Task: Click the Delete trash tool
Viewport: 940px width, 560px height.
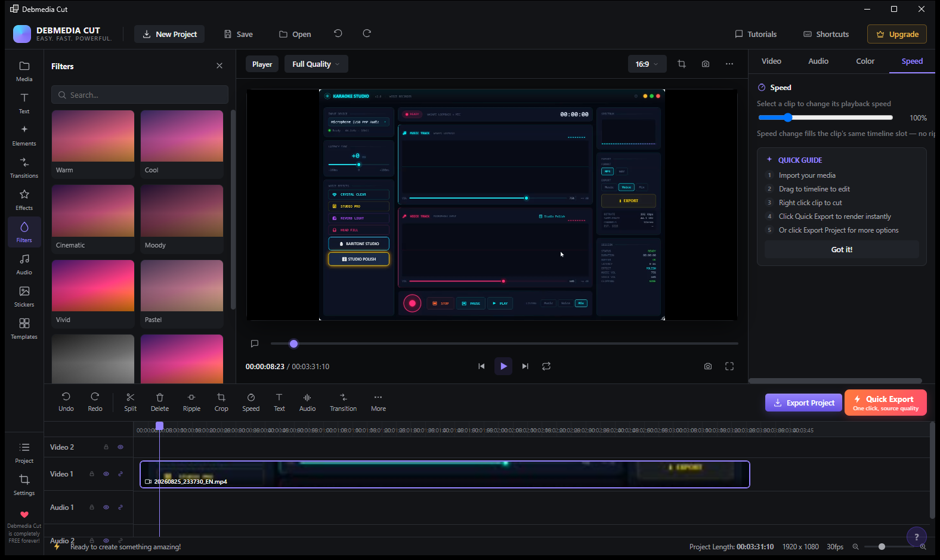Action: point(159,402)
